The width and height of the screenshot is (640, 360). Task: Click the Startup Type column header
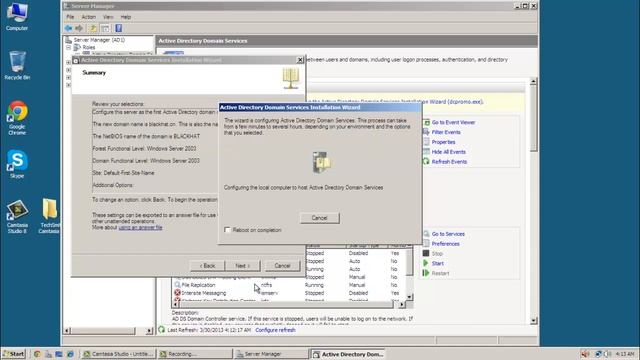pos(366,245)
